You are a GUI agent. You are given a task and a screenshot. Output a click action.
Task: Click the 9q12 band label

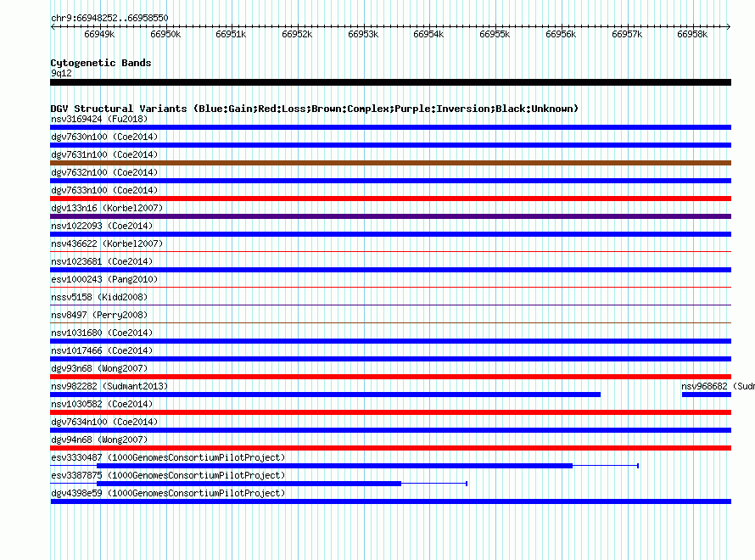(x=61, y=73)
